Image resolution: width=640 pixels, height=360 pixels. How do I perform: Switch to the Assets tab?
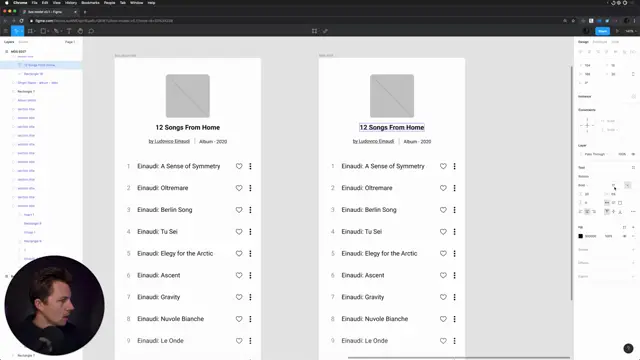click(23, 42)
